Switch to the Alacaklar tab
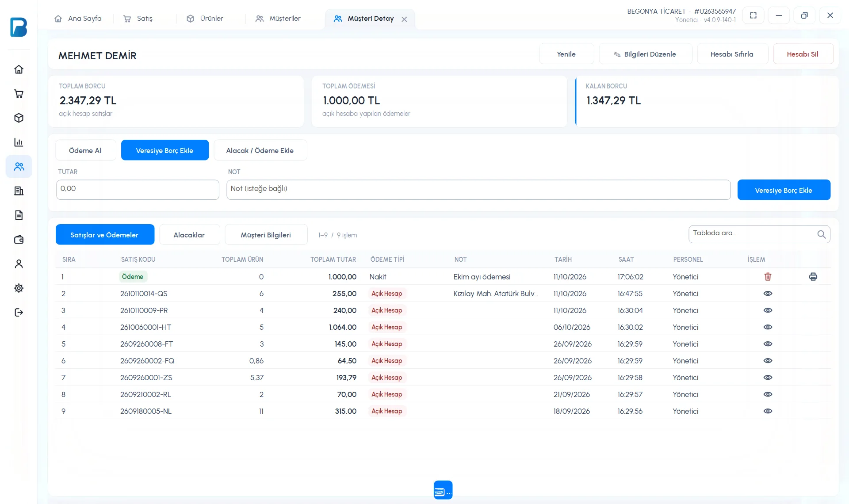The width and height of the screenshot is (849, 504). [189, 235]
